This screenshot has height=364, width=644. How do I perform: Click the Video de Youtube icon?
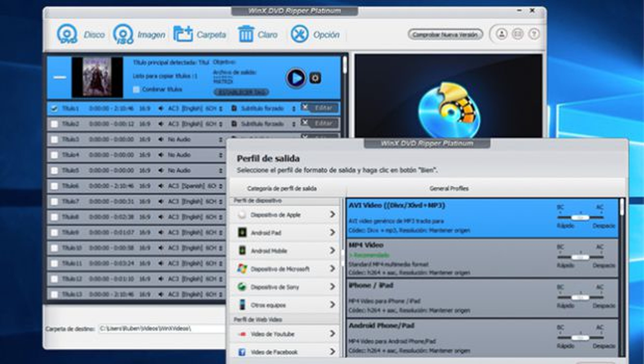(x=242, y=334)
